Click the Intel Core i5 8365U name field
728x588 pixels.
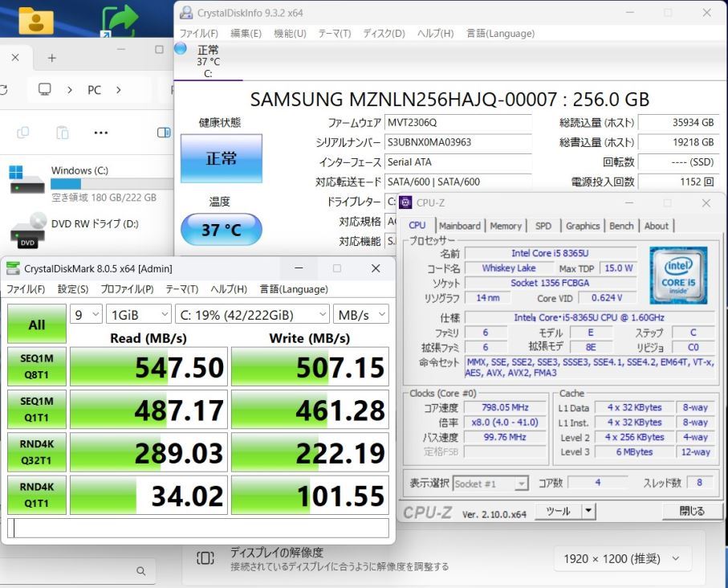[550, 253]
